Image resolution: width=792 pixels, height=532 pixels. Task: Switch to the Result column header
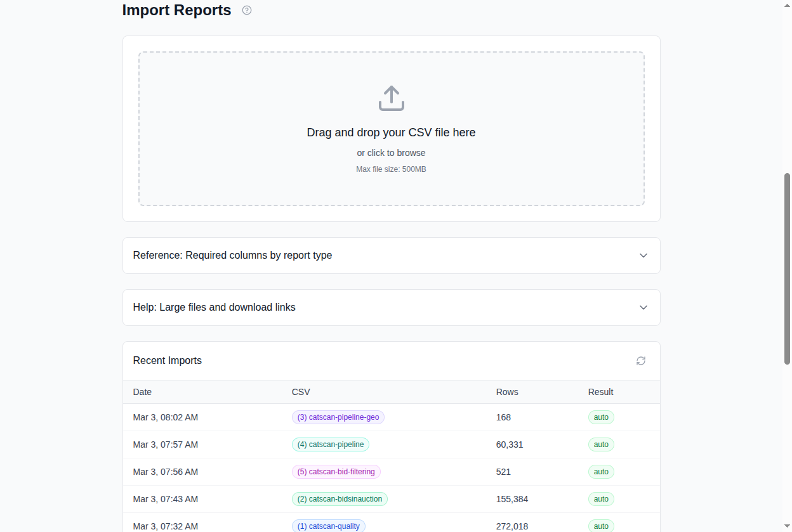(600, 392)
